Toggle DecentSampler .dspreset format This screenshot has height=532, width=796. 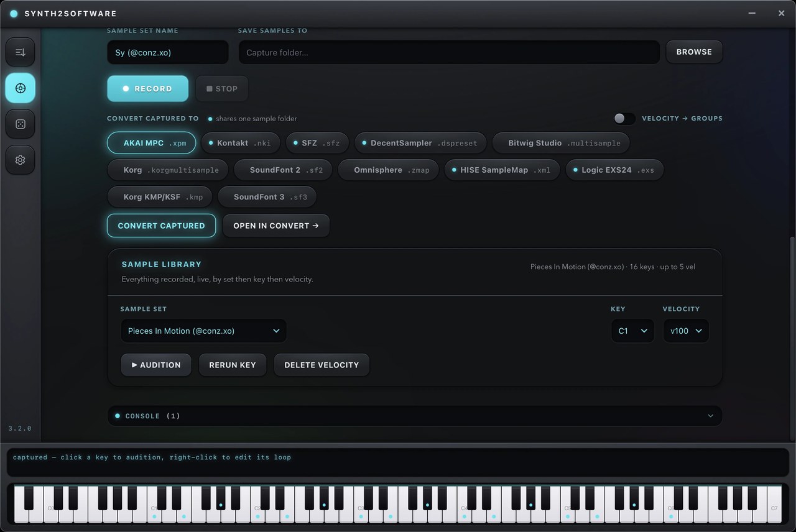coord(420,143)
